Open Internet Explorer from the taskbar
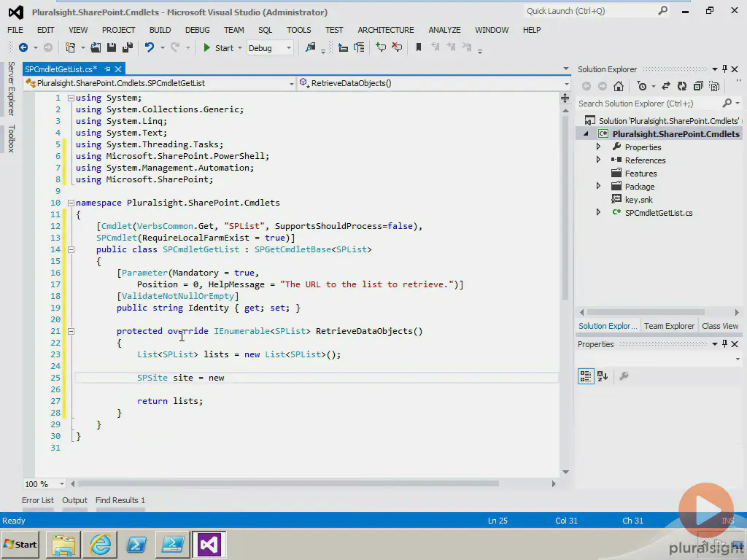747x560 pixels. point(101,544)
